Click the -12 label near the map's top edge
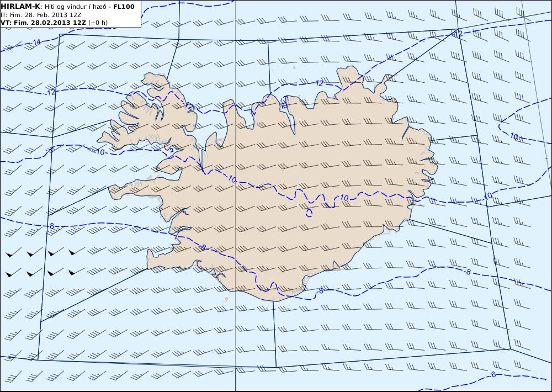The width and height of the screenshot is (552, 392). pyautogui.click(x=458, y=34)
